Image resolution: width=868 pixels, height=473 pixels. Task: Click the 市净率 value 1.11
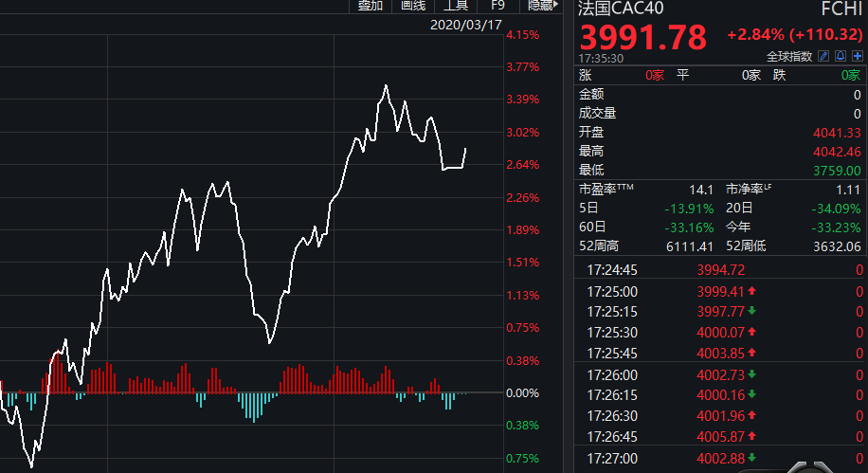(848, 190)
